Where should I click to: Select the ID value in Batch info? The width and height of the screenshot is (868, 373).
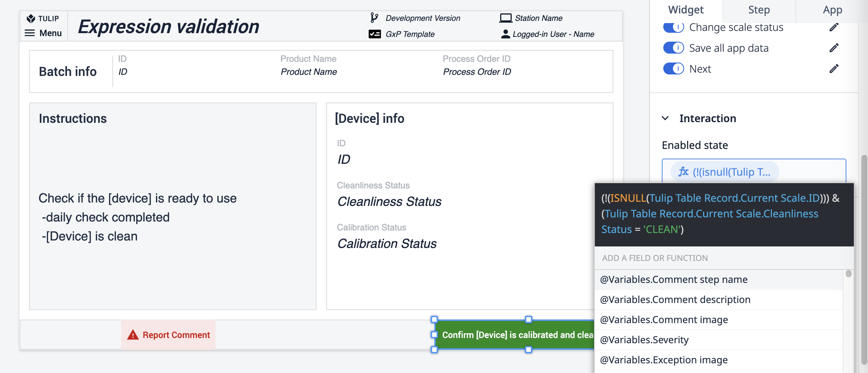(123, 72)
